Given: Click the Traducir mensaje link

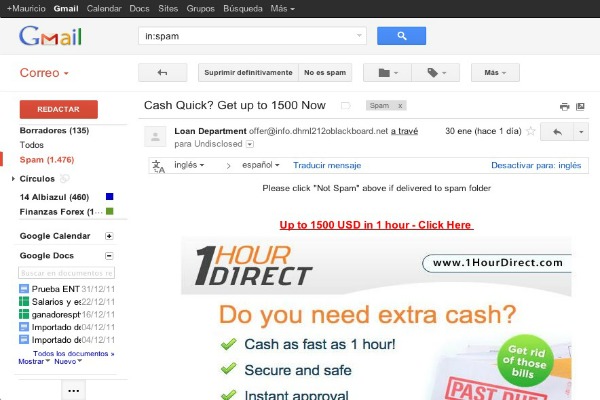Looking at the screenshot, I should pyautogui.click(x=327, y=165).
